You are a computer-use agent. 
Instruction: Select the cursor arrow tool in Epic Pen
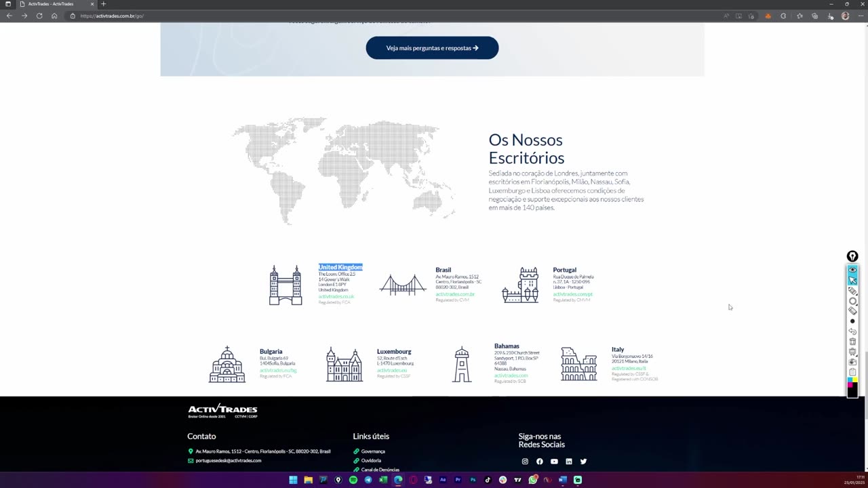[x=852, y=280]
